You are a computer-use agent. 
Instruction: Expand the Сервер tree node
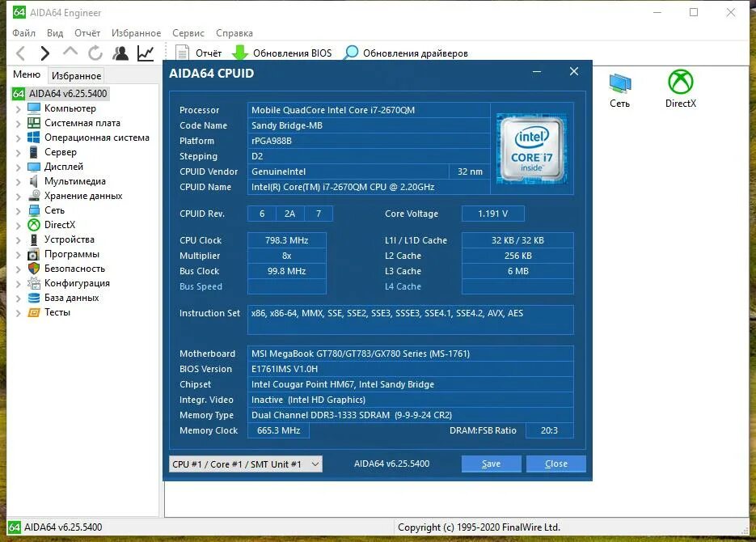pos(19,153)
